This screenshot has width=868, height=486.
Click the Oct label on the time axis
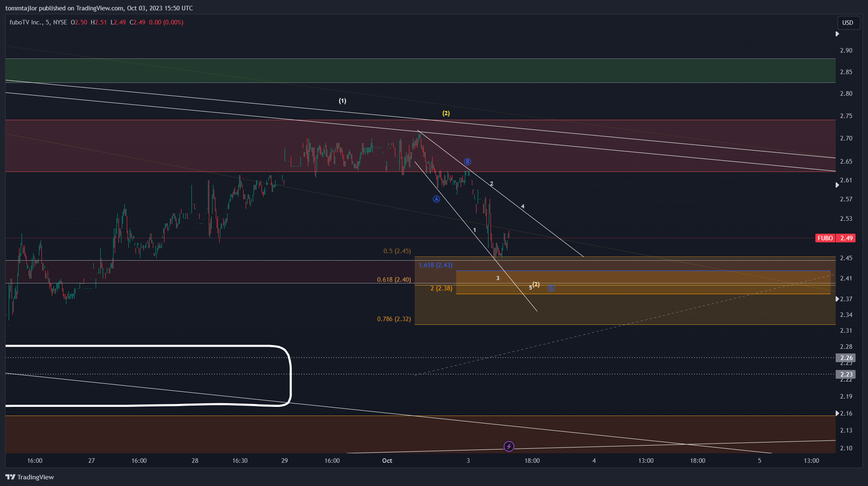387,461
